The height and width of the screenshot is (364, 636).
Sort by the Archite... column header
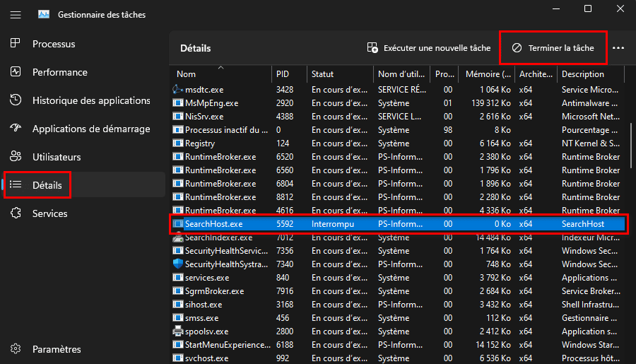click(x=536, y=74)
